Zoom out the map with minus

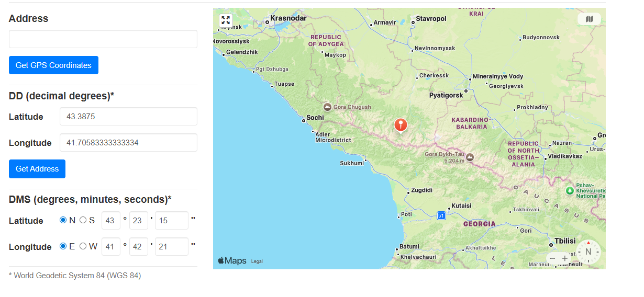click(x=552, y=258)
